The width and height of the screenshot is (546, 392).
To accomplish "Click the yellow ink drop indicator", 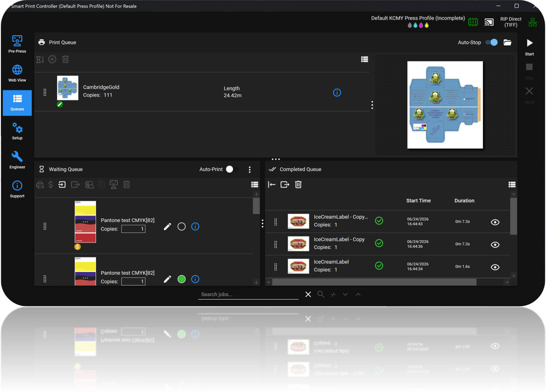I will click(427, 25).
